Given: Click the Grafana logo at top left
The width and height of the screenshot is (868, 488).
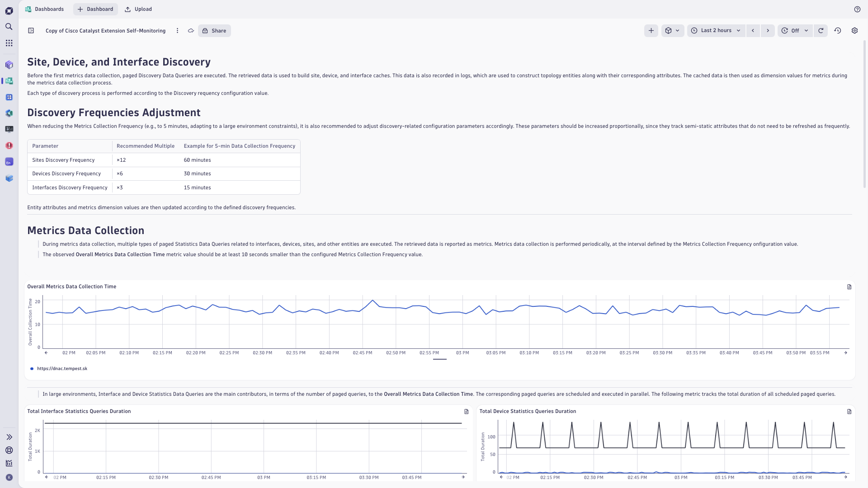Looking at the screenshot, I should pyautogui.click(x=9, y=10).
